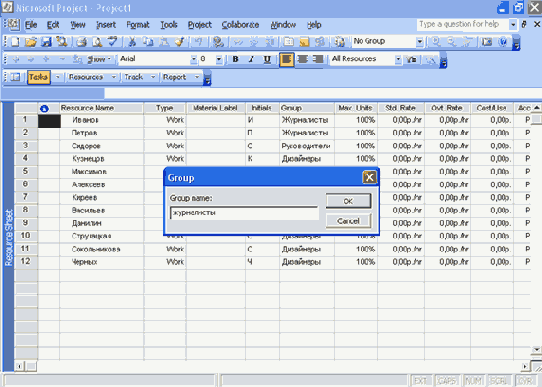
Task: Run the Spelling check
Action: coord(112,42)
